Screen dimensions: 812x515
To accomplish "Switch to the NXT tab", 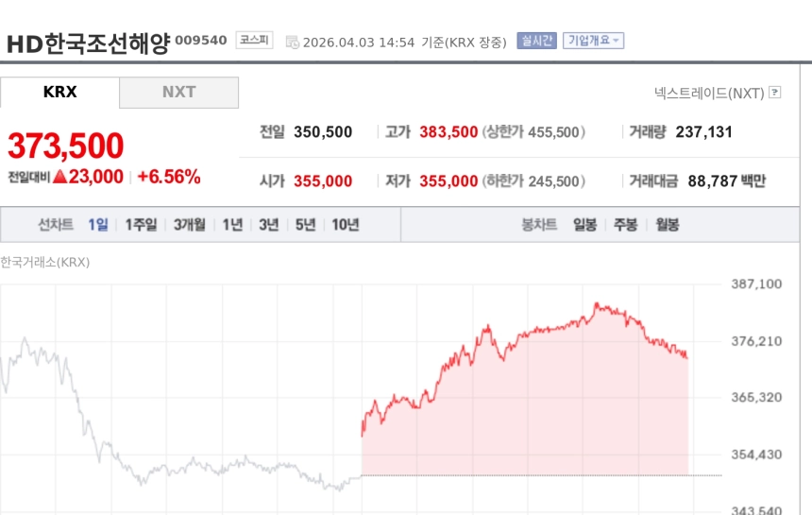I will coord(178,93).
